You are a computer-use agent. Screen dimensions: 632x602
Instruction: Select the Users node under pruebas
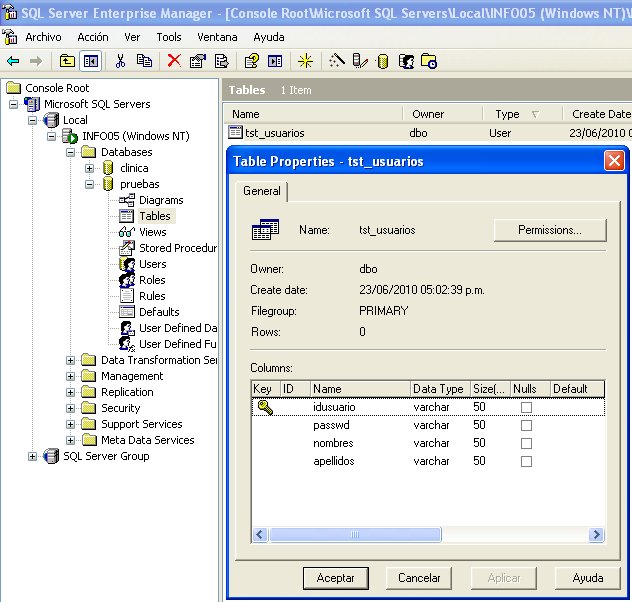152,264
